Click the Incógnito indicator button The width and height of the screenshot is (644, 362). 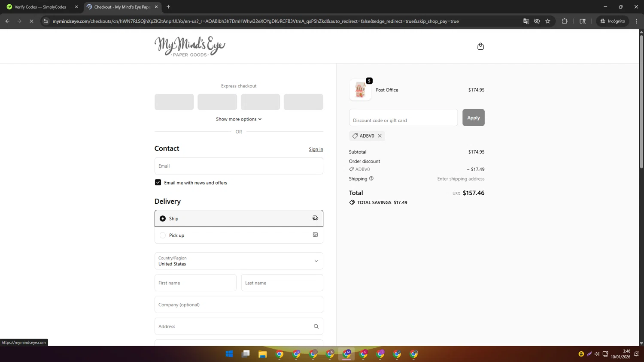pos(613,21)
